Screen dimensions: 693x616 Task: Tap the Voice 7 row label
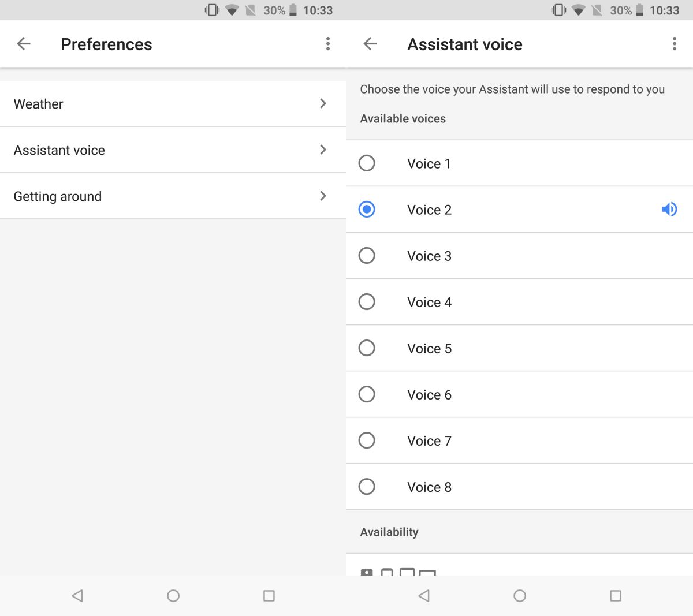429,441
